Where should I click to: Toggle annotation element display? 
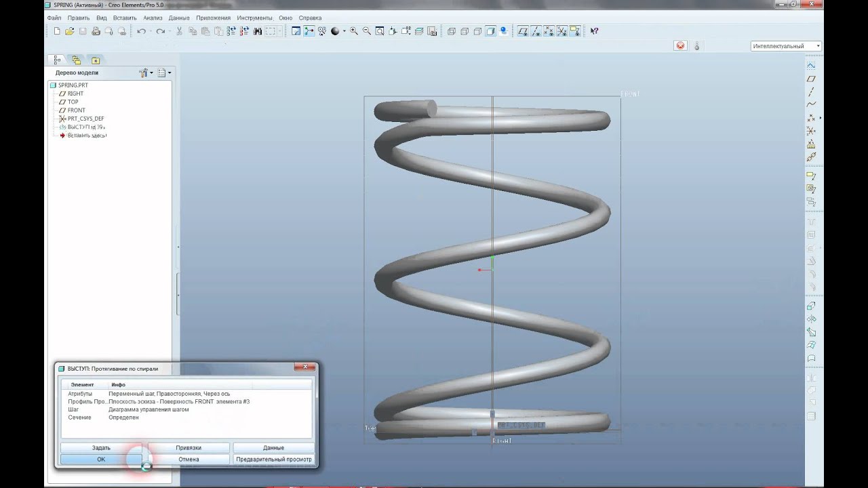[x=575, y=31]
